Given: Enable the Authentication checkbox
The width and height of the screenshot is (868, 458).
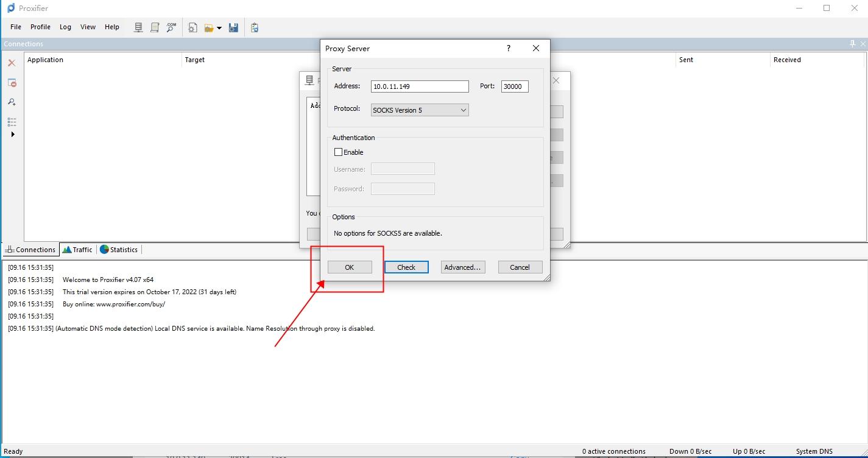Looking at the screenshot, I should coord(339,152).
